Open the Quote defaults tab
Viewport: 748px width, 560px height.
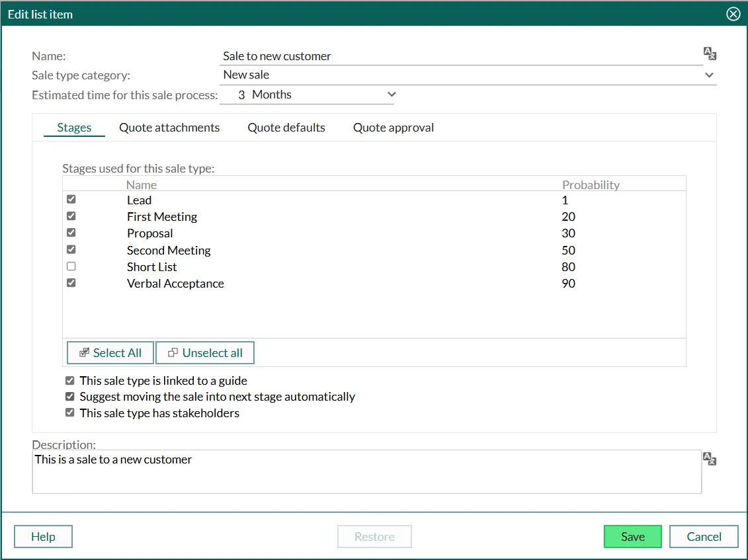tap(286, 128)
